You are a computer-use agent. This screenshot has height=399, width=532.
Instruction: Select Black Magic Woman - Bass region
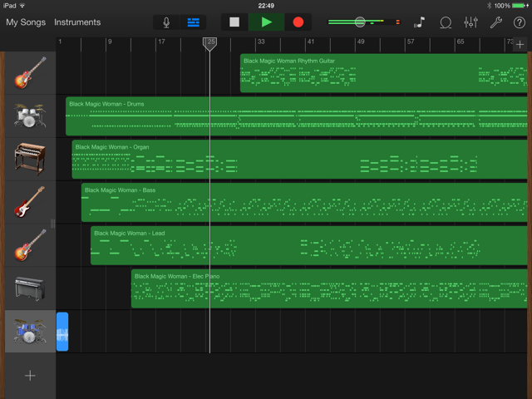click(x=304, y=202)
